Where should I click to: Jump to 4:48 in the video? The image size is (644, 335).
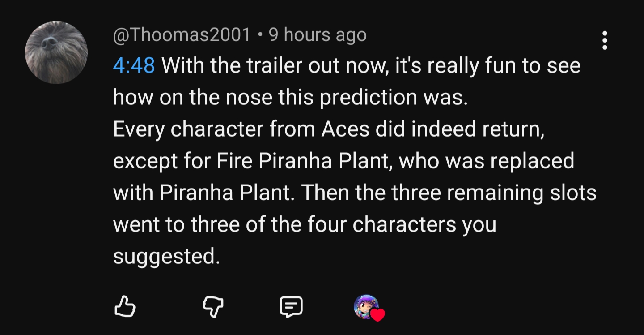coord(134,66)
